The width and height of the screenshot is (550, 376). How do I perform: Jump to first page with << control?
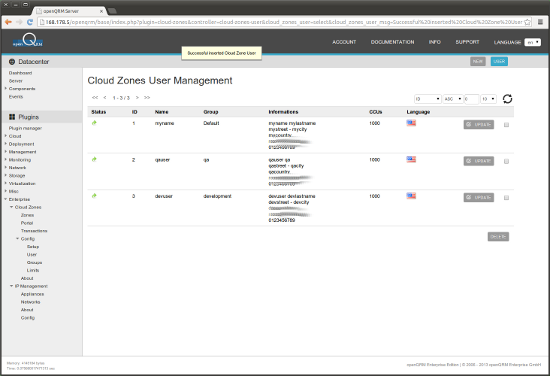95,98
